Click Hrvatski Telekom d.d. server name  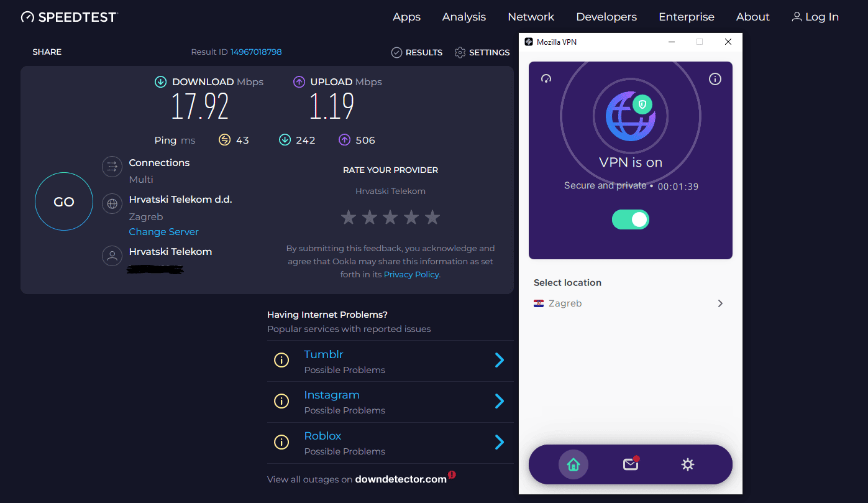[x=180, y=200]
